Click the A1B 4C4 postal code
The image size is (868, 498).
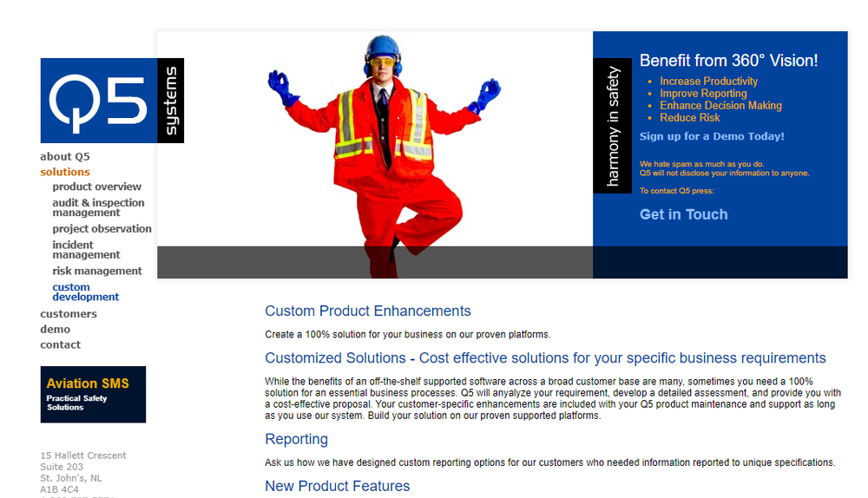pyautogui.click(x=59, y=489)
